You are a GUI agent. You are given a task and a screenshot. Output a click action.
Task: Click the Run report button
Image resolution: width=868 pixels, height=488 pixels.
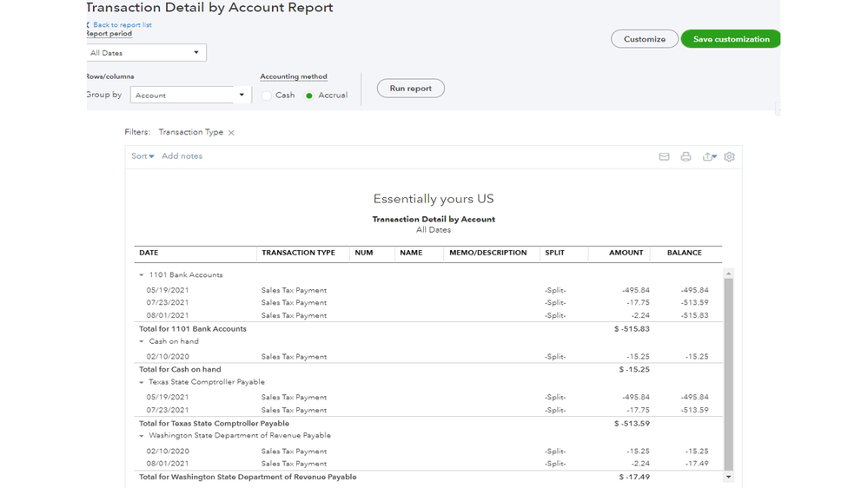point(410,89)
